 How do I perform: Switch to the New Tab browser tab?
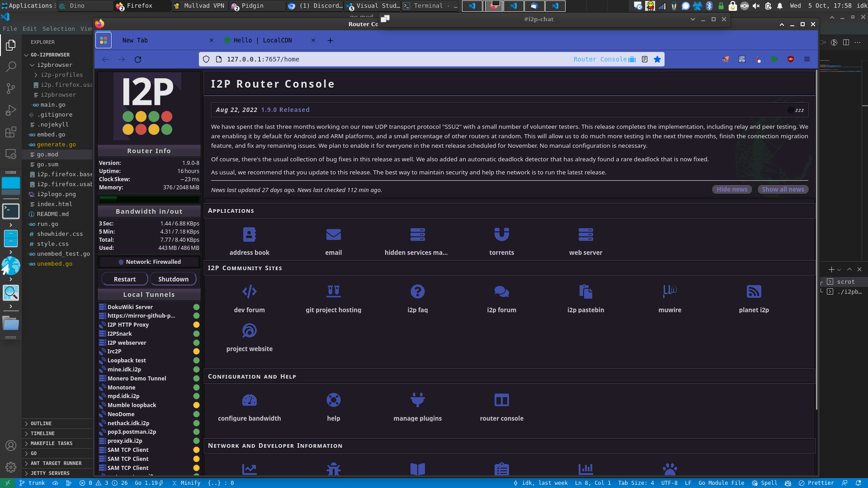point(165,40)
